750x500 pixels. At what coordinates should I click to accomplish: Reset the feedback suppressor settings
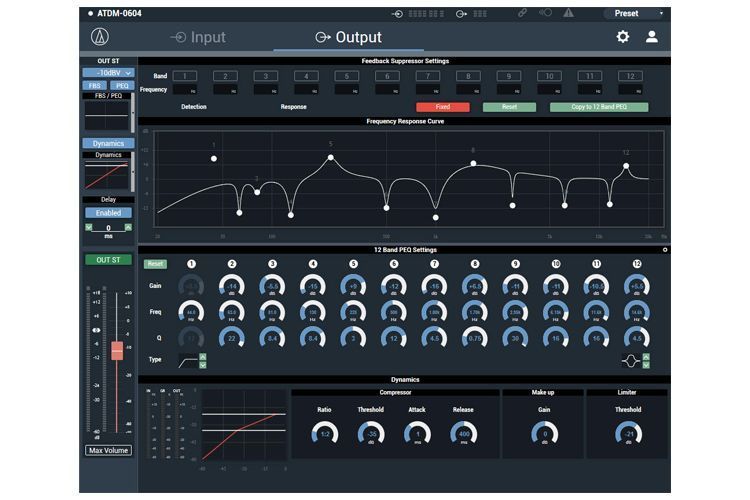(x=509, y=107)
